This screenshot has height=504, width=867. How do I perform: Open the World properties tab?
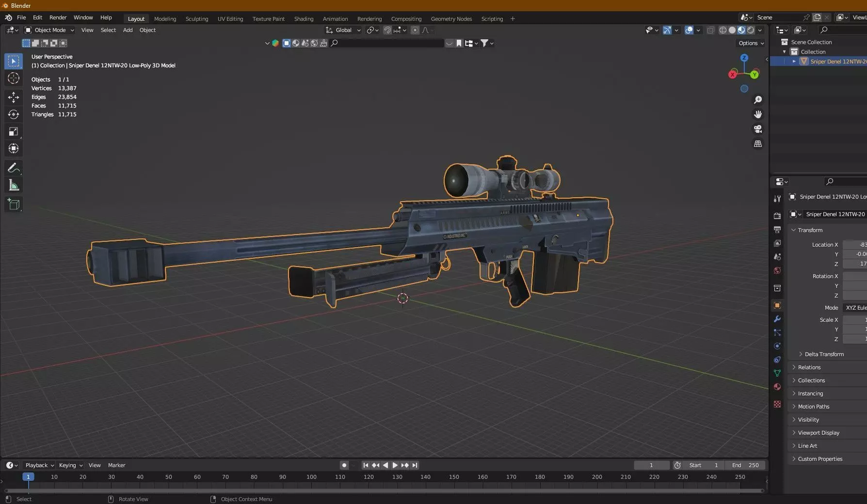777,270
